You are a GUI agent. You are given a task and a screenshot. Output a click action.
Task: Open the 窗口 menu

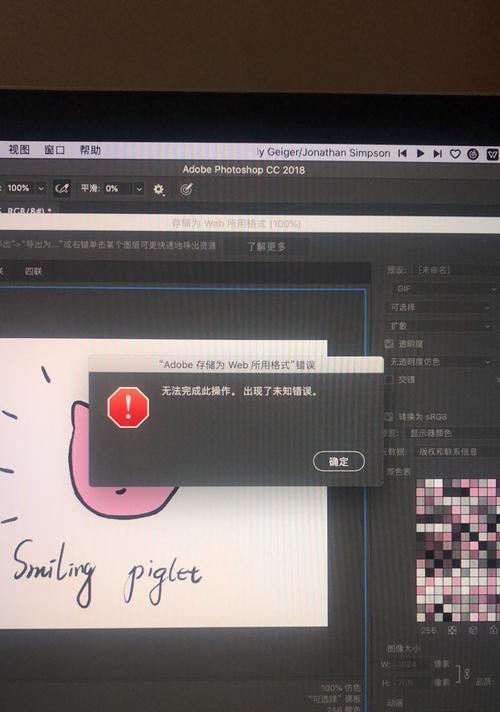[x=54, y=150]
